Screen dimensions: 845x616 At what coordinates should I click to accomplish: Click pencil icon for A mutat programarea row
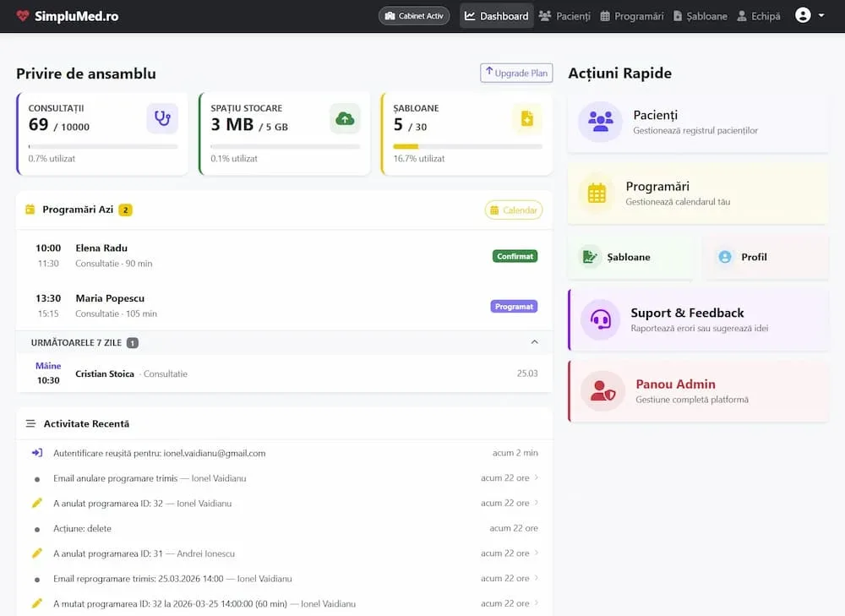pyautogui.click(x=36, y=603)
